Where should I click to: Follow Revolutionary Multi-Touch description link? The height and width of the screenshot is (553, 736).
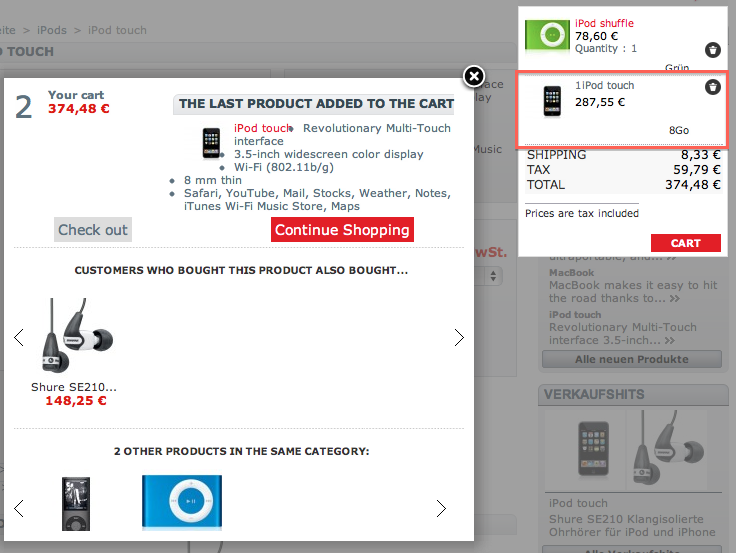[x=623, y=333]
